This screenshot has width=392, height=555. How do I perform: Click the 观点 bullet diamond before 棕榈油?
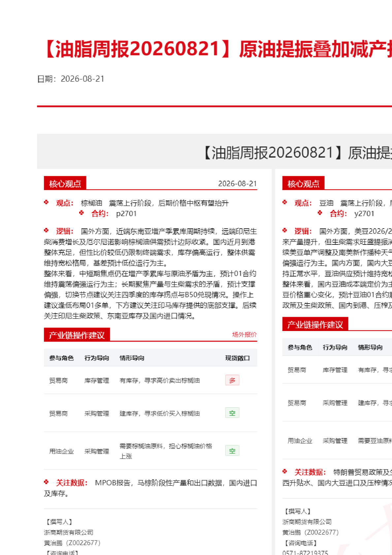coord(46,202)
